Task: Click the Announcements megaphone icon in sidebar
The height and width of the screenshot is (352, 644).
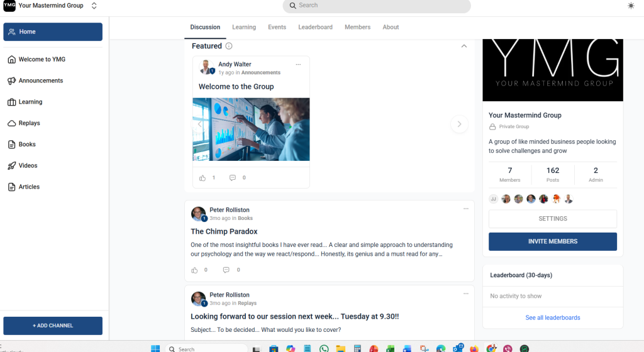Action: 12,80
